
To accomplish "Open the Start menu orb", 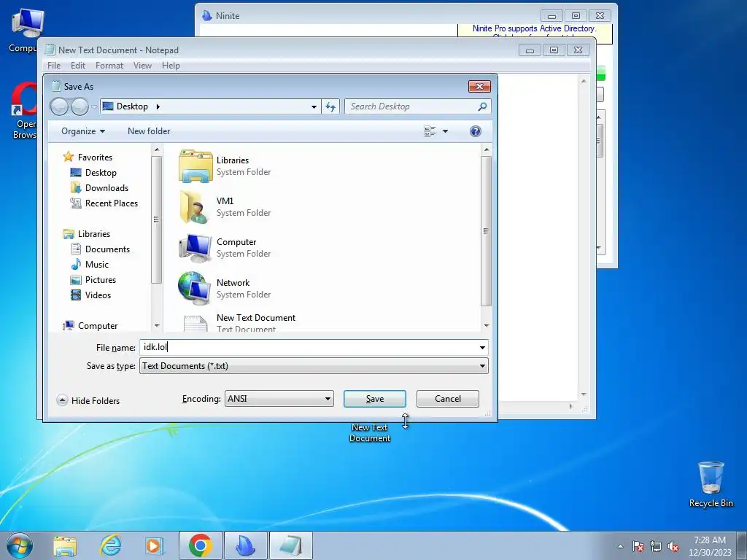I will point(20,545).
